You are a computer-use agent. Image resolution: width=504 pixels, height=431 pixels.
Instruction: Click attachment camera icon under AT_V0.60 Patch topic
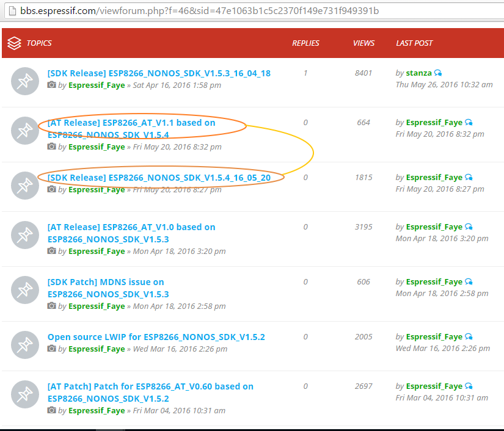tap(51, 410)
